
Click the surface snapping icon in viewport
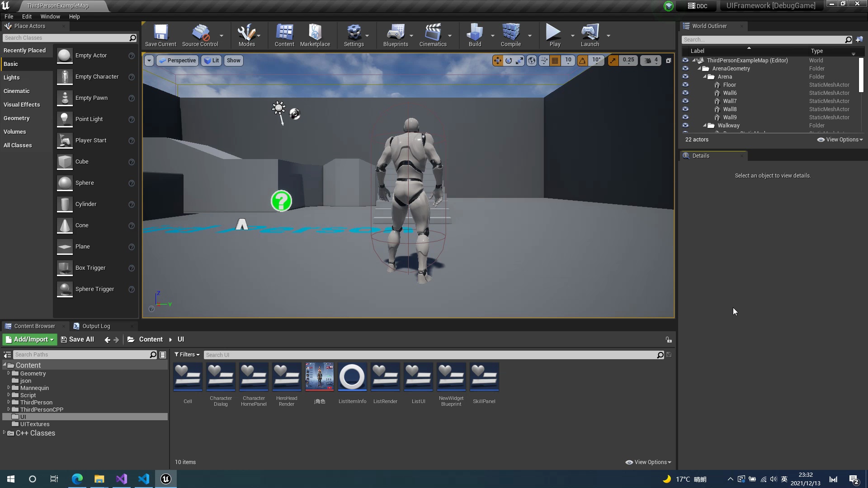click(x=544, y=61)
